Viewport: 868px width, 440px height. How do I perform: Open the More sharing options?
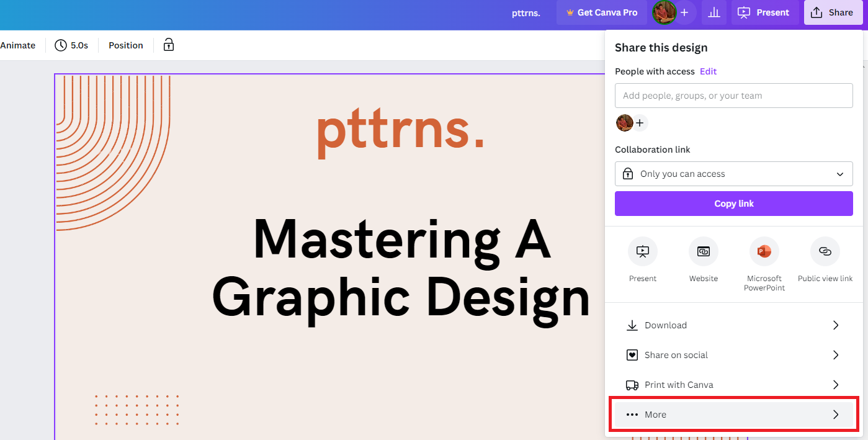(733, 415)
